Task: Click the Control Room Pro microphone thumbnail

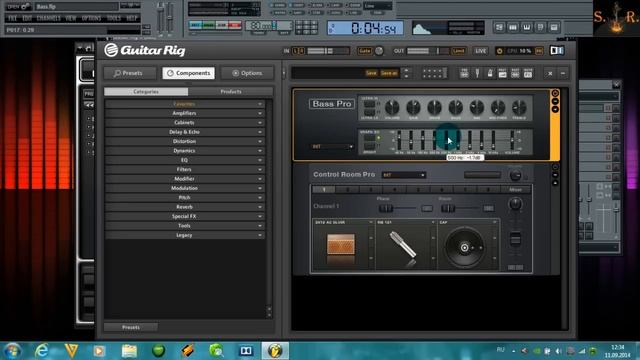Action: pyautogui.click(x=403, y=245)
